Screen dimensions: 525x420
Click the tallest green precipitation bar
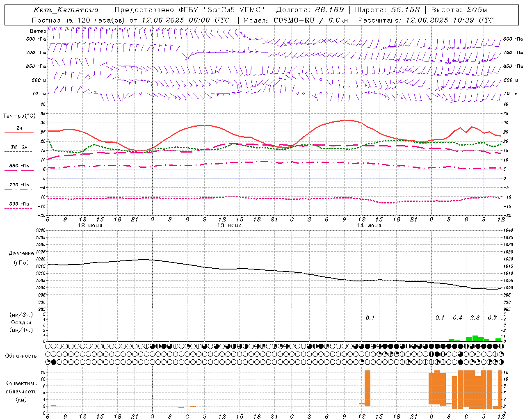(x=475, y=338)
